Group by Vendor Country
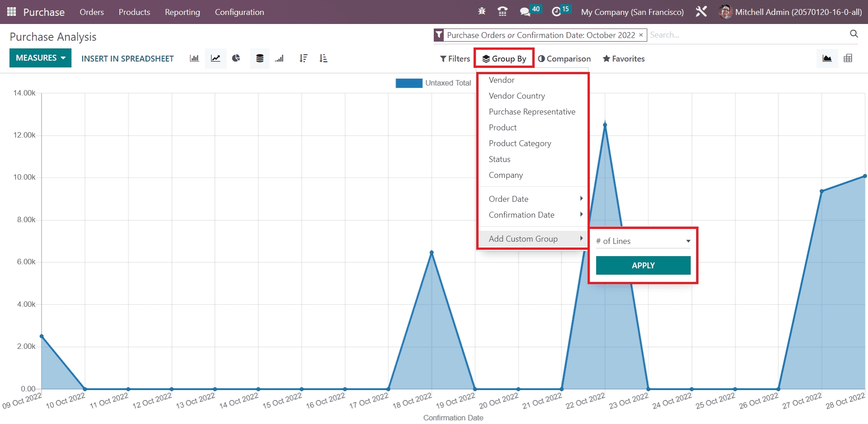This screenshot has height=424, width=868. (517, 96)
